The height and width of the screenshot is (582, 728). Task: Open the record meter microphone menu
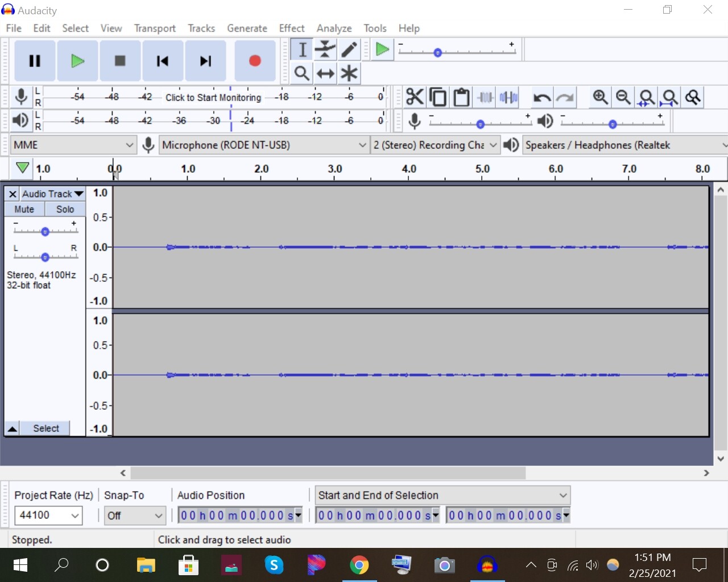(21, 97)
